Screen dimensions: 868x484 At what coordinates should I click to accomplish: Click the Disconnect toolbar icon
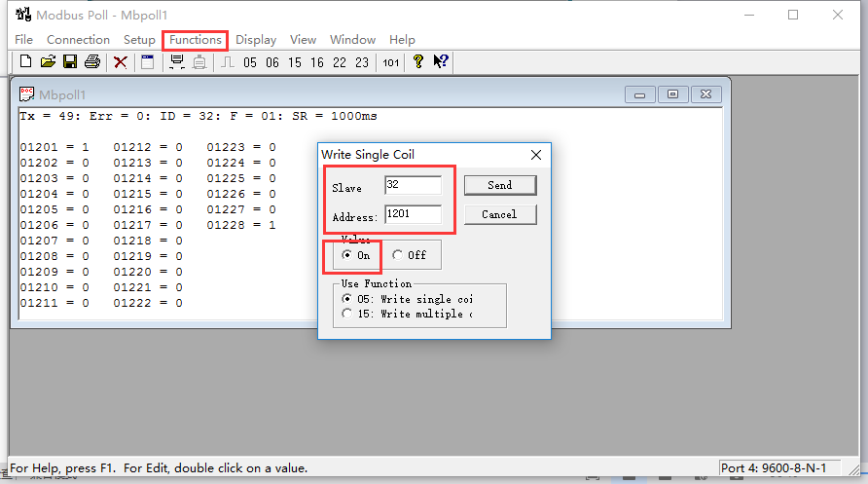(199, 62)
